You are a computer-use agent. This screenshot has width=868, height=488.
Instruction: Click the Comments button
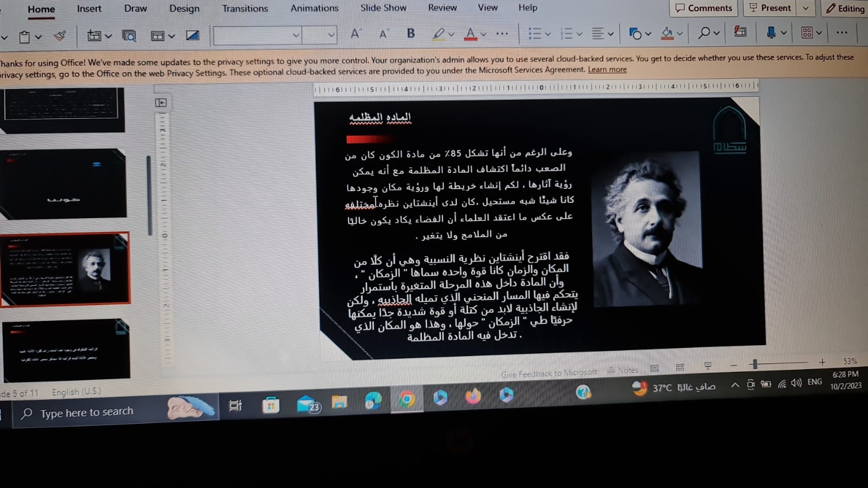click(704, 8)
